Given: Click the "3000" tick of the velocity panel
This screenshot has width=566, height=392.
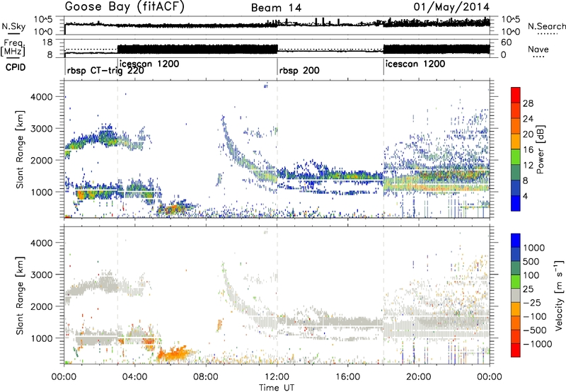Looking at the screenshot, I should 41,275.
